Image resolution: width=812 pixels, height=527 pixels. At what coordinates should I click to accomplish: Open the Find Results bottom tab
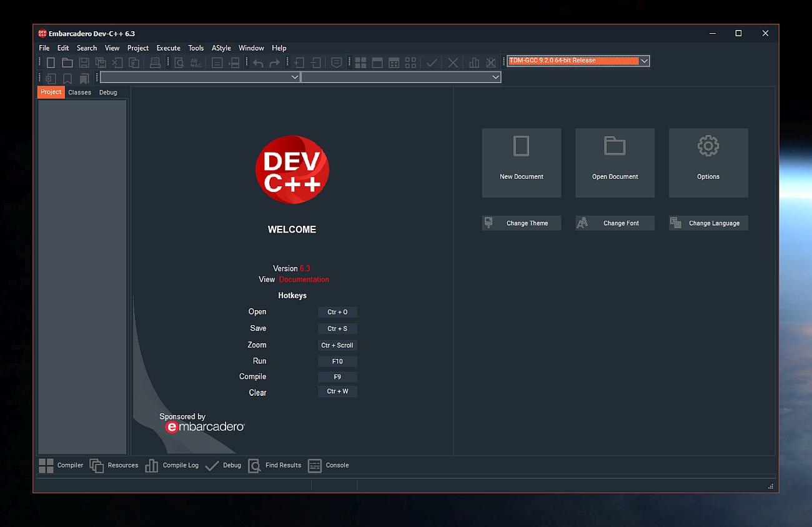coord(274,465)
